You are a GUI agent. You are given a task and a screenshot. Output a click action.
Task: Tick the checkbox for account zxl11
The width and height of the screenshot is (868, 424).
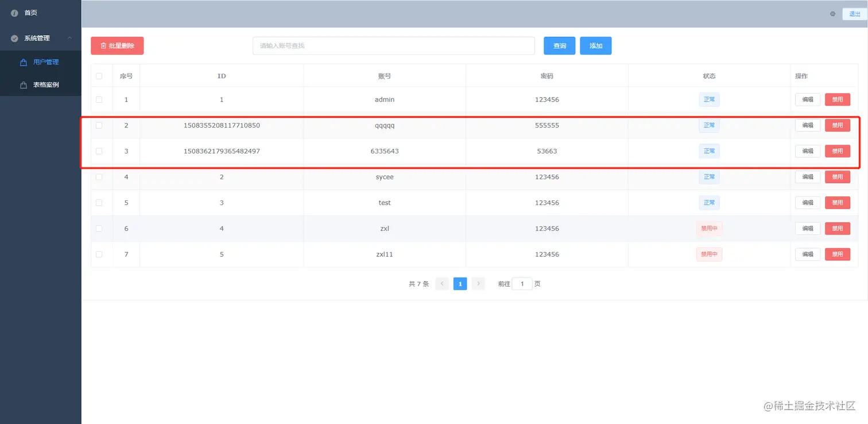[99, 254]
